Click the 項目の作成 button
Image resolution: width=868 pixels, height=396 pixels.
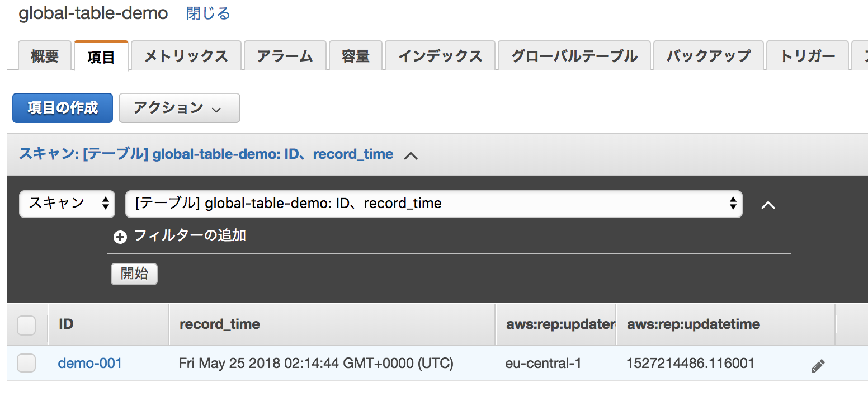tap(63, 108)
